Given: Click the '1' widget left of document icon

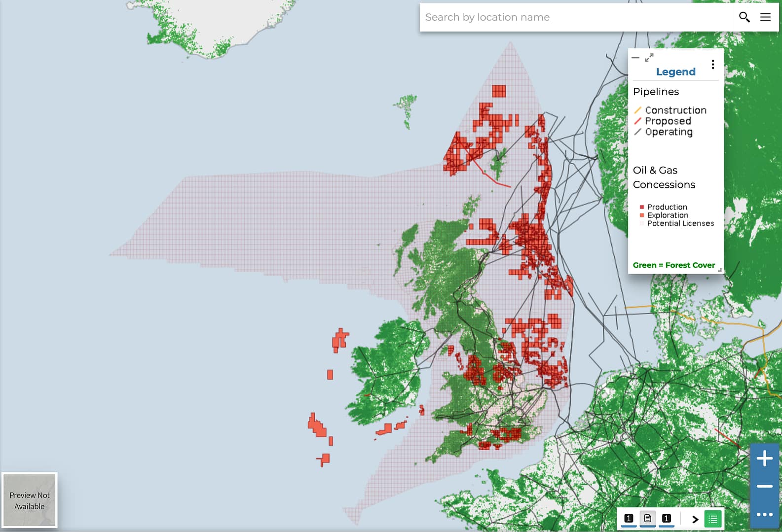Looking at the screenshot, I should [629, 518].
